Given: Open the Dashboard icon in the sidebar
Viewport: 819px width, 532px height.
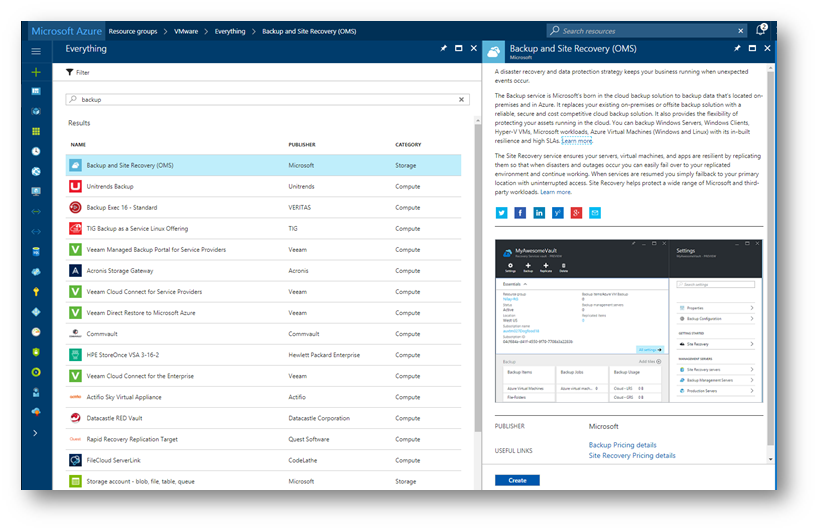Looking at the screenshot, I should coord(36,91).
